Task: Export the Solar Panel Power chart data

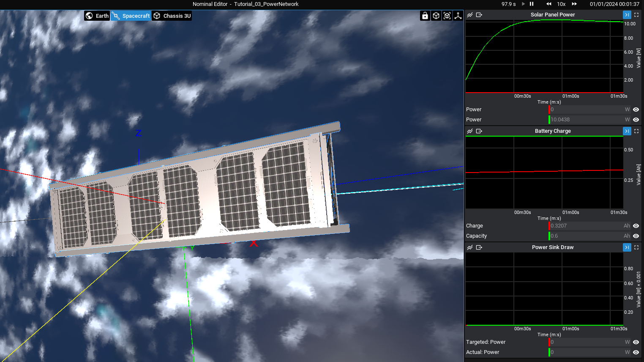Action: click(479, 15)
